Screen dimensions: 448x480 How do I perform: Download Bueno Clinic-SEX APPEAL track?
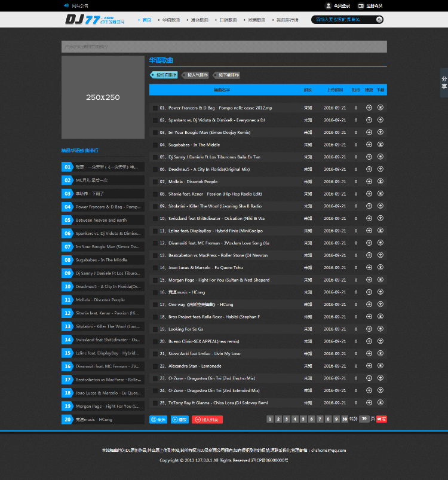coord(381,341)
